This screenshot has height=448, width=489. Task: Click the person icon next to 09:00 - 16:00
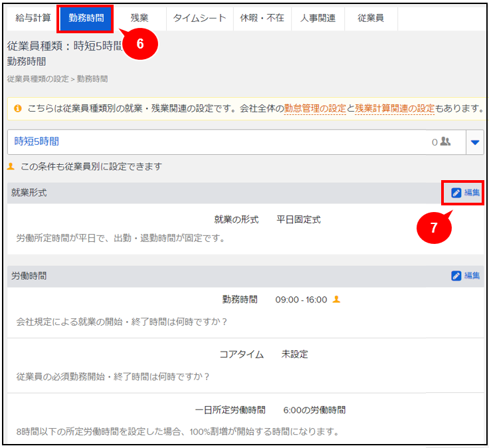click(336, 300)
